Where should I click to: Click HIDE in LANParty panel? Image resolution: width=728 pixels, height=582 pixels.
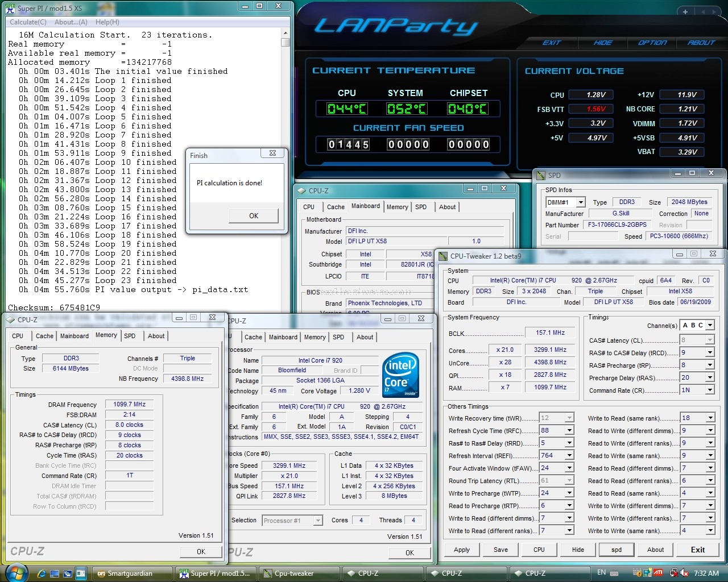coord(602,43)
